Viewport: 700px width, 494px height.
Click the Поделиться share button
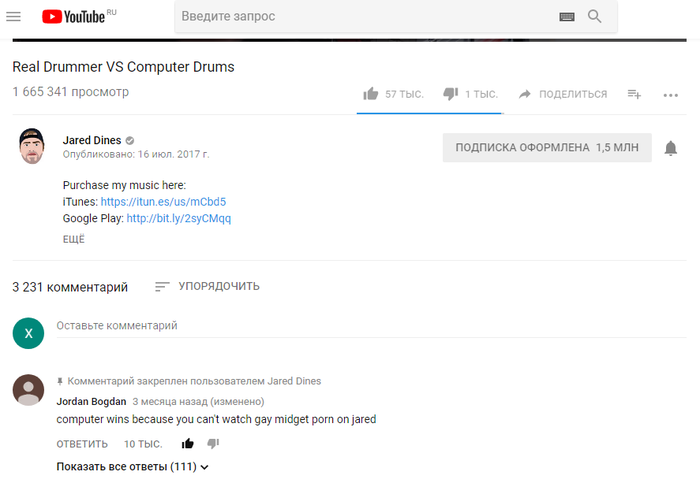pos(563,94)
